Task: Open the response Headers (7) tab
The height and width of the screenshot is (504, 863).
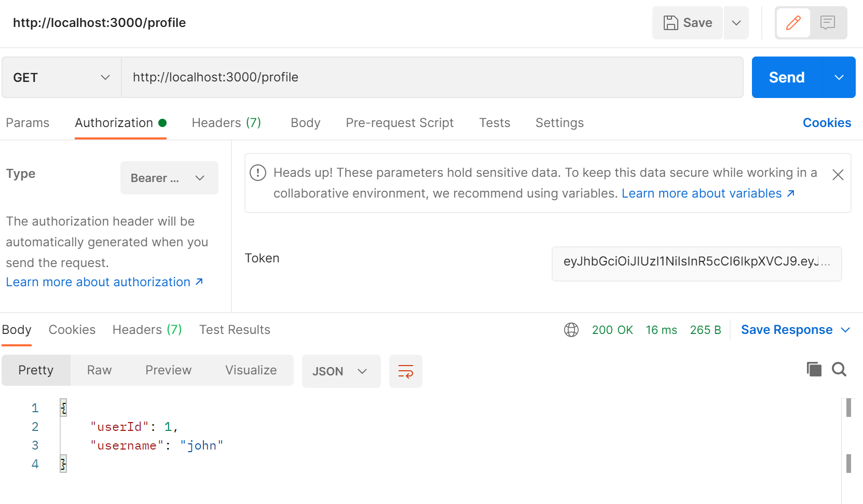Action: [147, 330]
